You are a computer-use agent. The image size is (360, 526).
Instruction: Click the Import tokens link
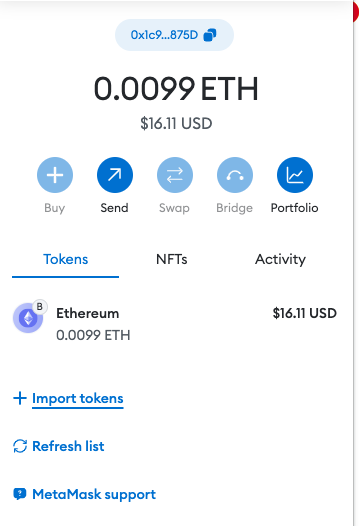78,399
